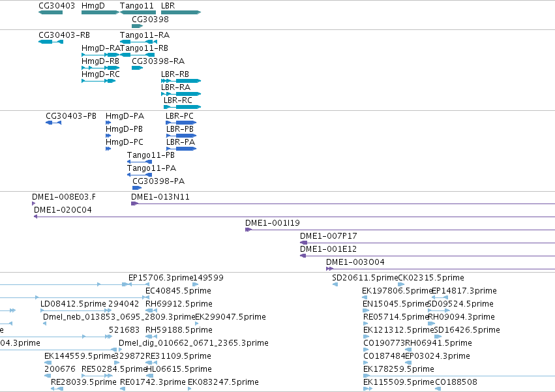Select the HmgD-PA protein label
555x392 pixels.
(x=125, y=116)
